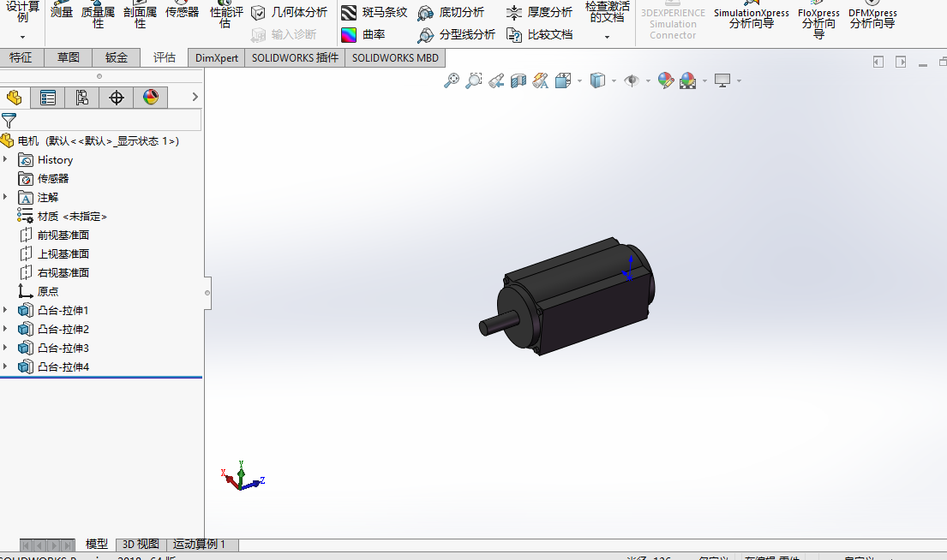Click 比较文档 compare documents

click(x=539, y=34)
